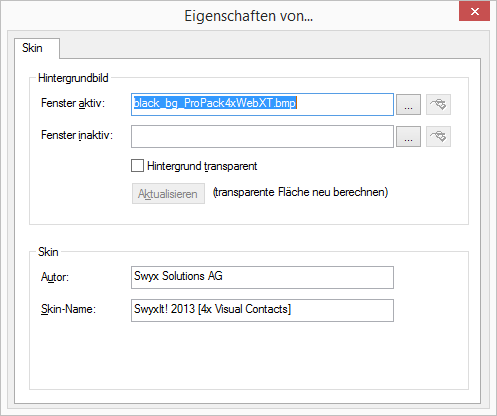The width and height of the screenshot is (497, 416).
Task: Click the Fenster inaktiv: label
Action: click(x=77, y=135)
